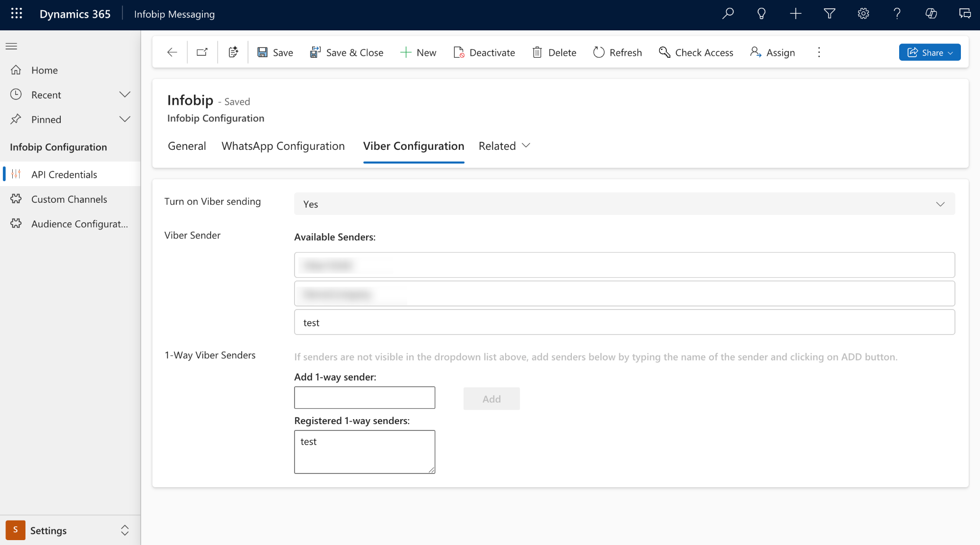Delete the record

click(x=554, y=52)
